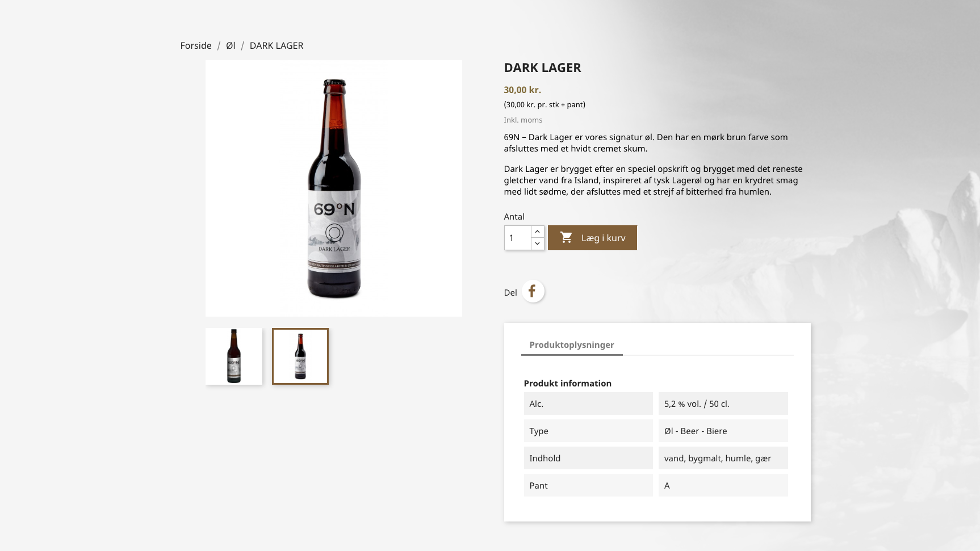Decrease quantity with the down arrow
980x551 pixels.
537,243
